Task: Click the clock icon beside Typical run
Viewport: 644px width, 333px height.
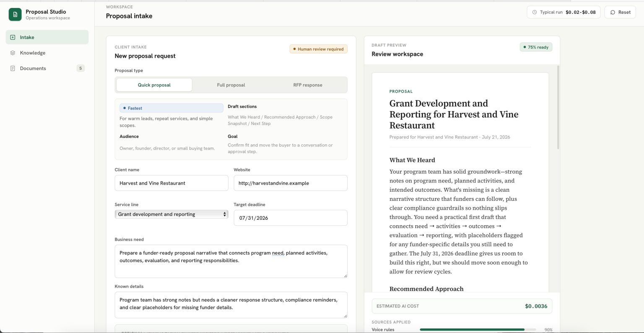Action: 535,12
